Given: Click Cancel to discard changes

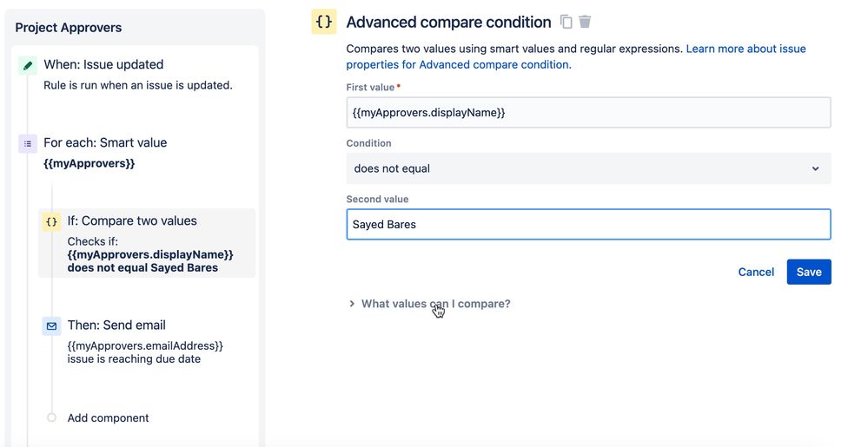Looking at the screenshot, I should [x=756, y=272].
